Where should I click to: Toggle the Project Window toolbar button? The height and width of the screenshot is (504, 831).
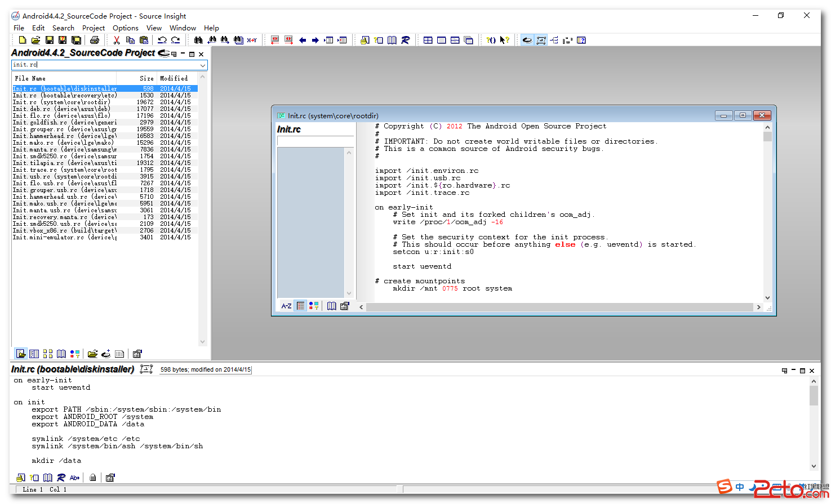pos(527,40)
